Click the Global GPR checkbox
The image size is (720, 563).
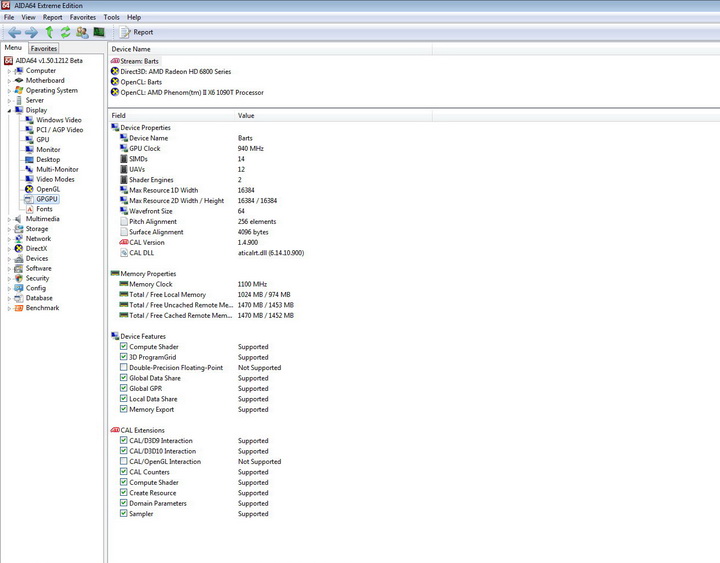(x=124, y=388)
